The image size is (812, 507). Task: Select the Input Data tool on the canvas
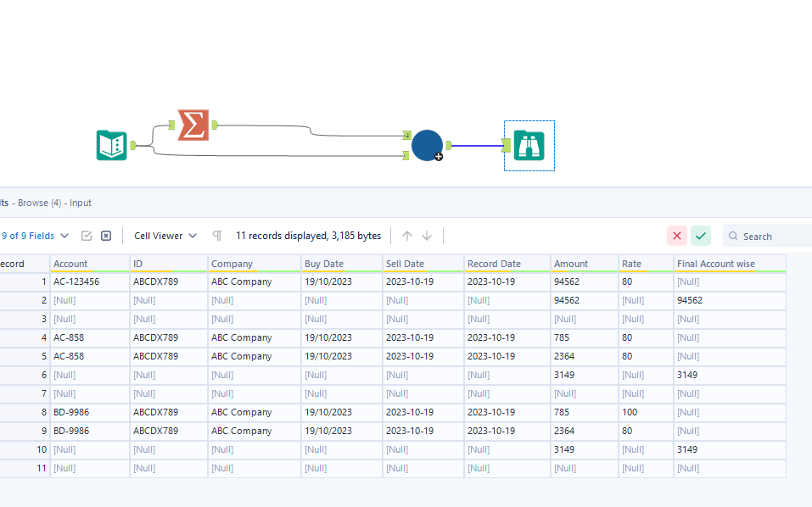tap(112, 145)
